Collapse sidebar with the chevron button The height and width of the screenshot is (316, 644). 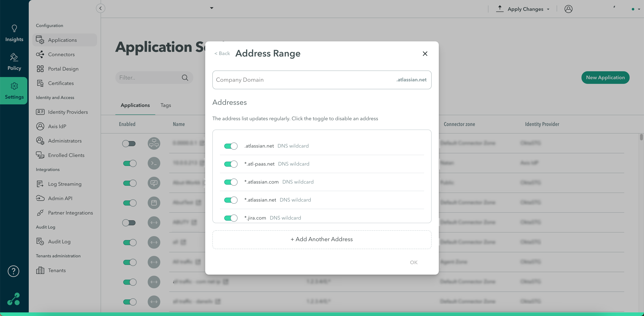(100, 8)
